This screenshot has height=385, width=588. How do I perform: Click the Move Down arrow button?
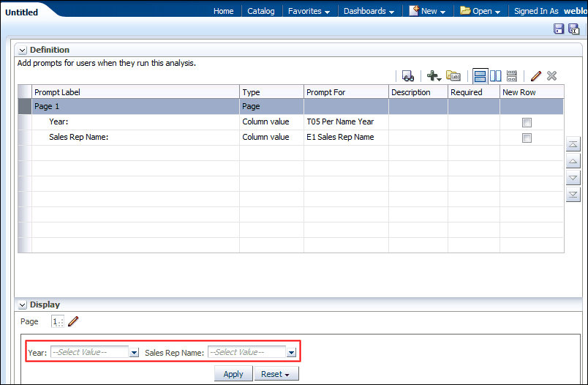573,177
